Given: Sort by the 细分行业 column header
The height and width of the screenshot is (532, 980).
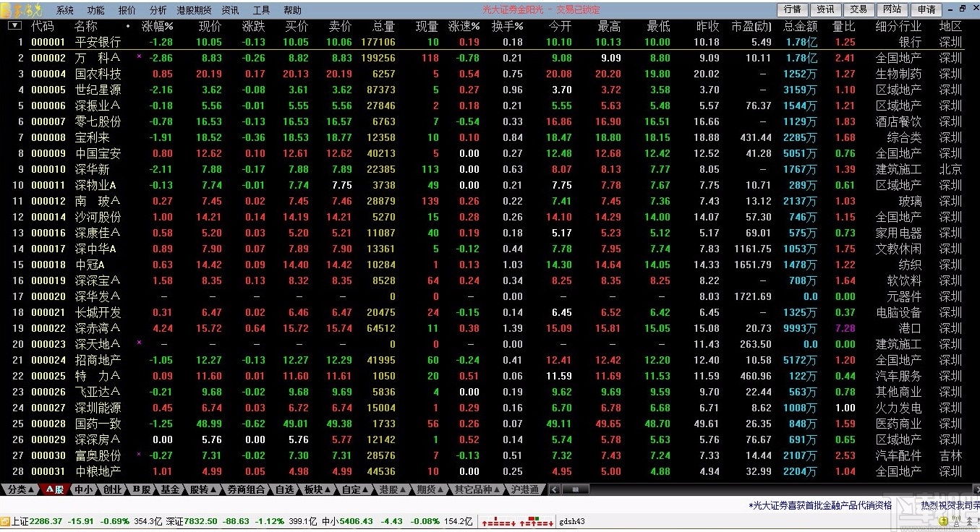Looking at the screenshot, I should coord(898,26).
